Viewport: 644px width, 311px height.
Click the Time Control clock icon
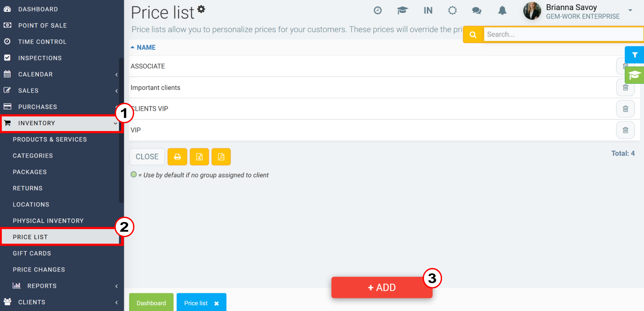click(x=7, y=41)
